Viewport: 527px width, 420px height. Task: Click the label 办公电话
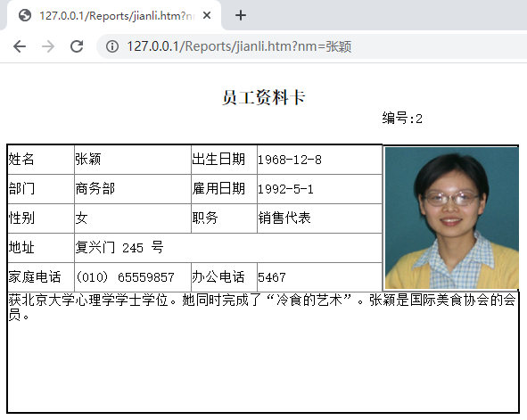coord(218,277)
